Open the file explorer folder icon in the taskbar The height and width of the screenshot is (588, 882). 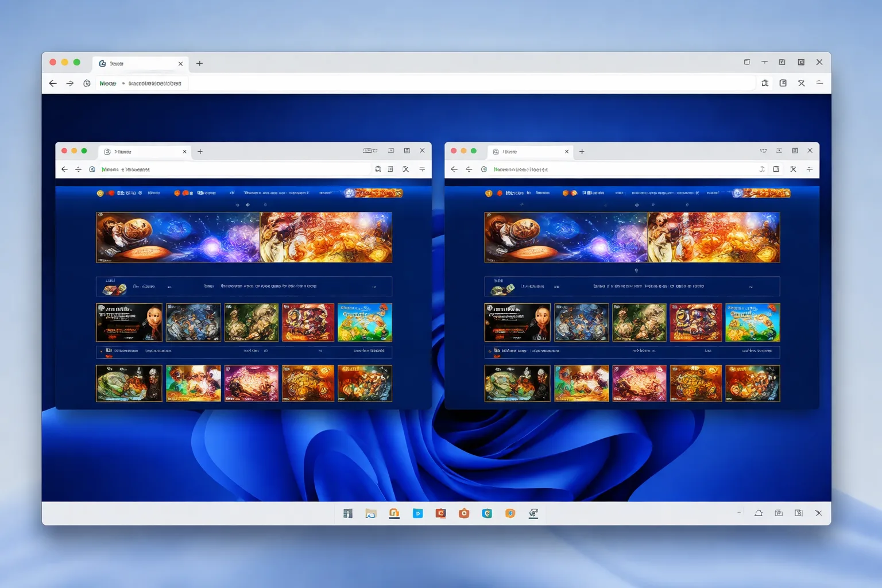pyautogui.click(x=371, y=513)
